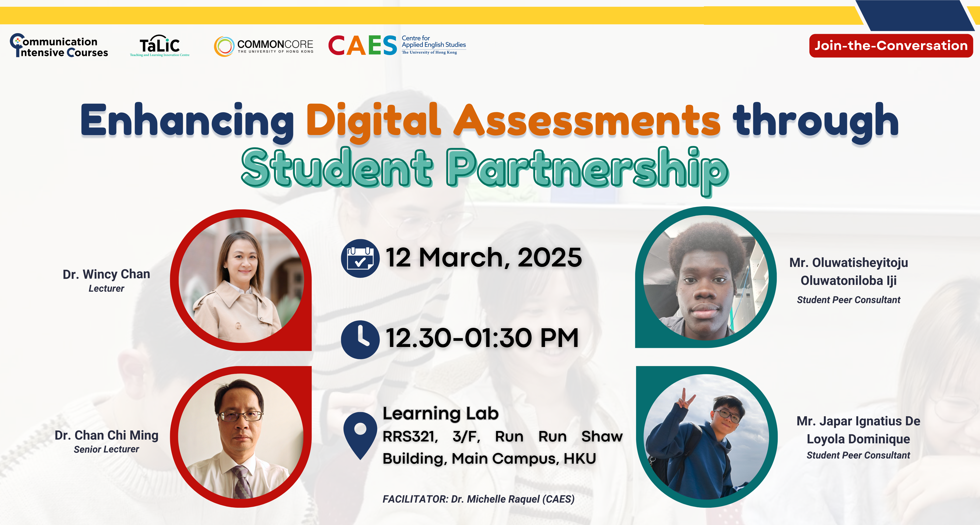Select Dr. Chan Chi Ming's portrait photo
This screenshot has height=525, width=980.
(x=241, y=436)
